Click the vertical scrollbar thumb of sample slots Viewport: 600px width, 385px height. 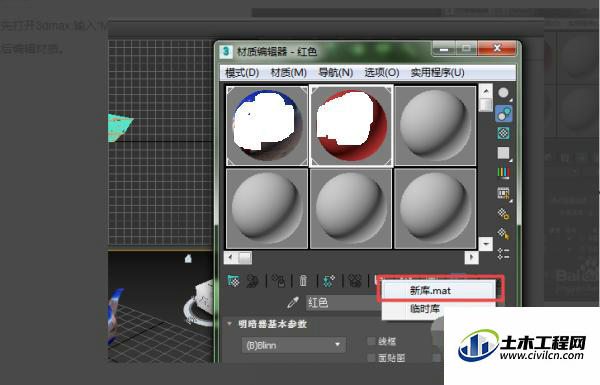click(486, 104)
